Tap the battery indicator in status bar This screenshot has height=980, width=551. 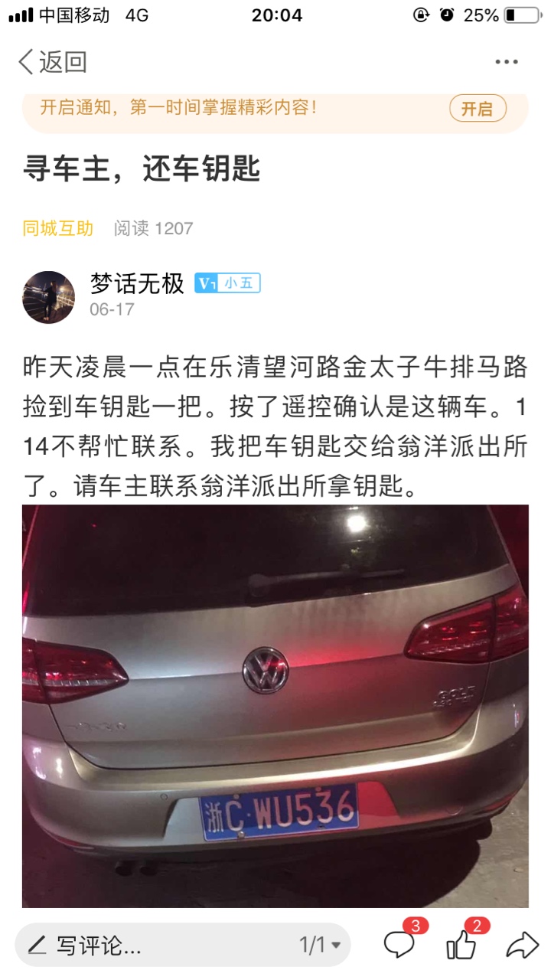[522, 15]
